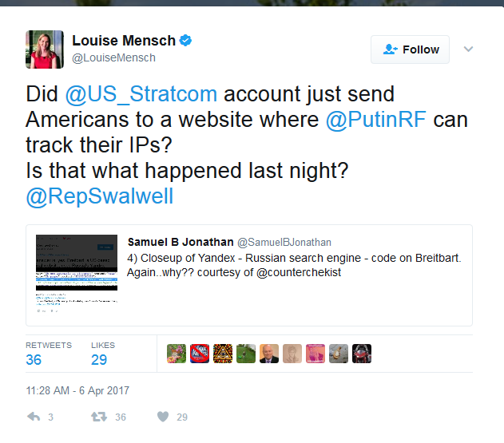Image resolution: width=504 pixels, height=443 pixels.
Task: Click the blue verified badge
Action: 185,41
